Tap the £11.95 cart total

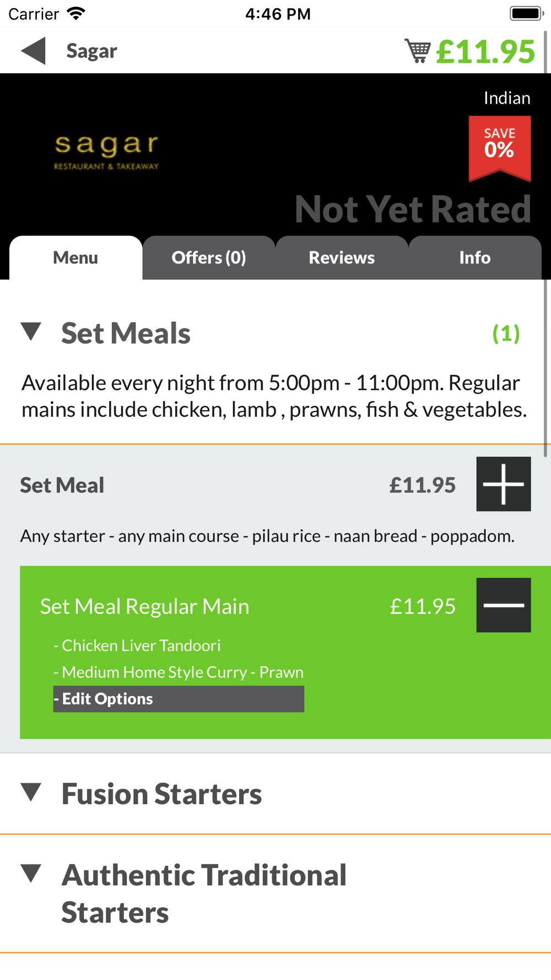485,51
